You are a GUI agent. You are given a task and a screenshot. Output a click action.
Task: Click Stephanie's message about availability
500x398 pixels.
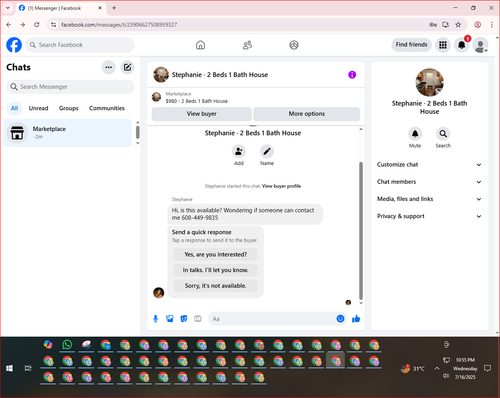point(245,214)
